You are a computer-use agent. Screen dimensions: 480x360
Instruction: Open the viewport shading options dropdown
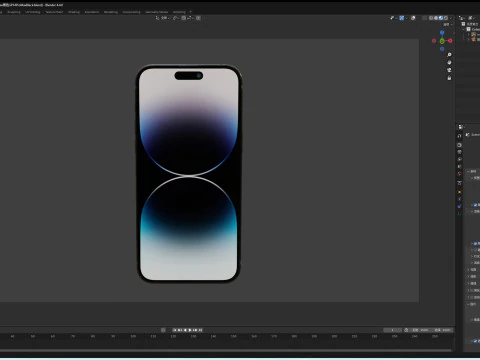tap(451, 18)
